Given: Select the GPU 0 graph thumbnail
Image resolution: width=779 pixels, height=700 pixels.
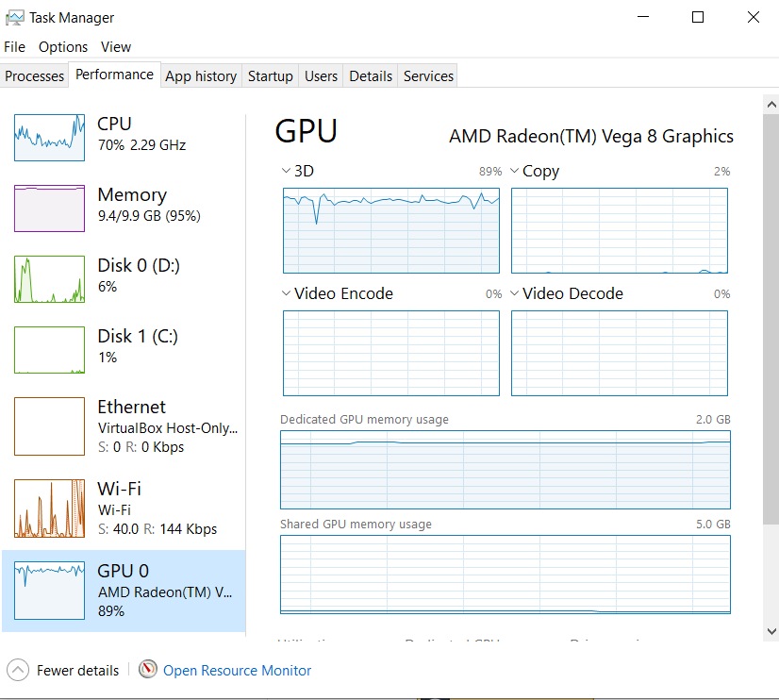Looking at the screenshot, I should coord(49,591).
